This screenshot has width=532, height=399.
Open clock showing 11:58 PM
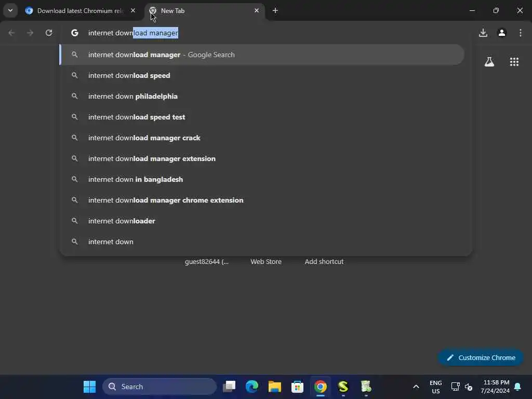pyautogui.click(x=495, y=387)
